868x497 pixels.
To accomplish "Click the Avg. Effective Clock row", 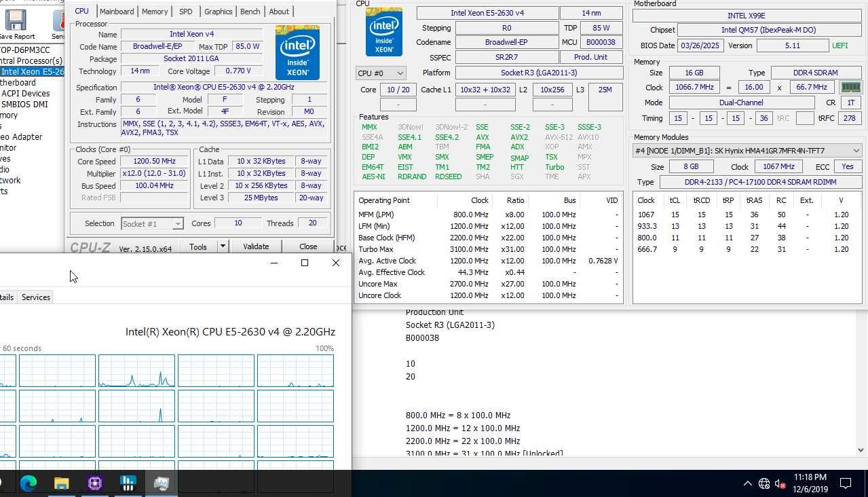I will point(488,272).
